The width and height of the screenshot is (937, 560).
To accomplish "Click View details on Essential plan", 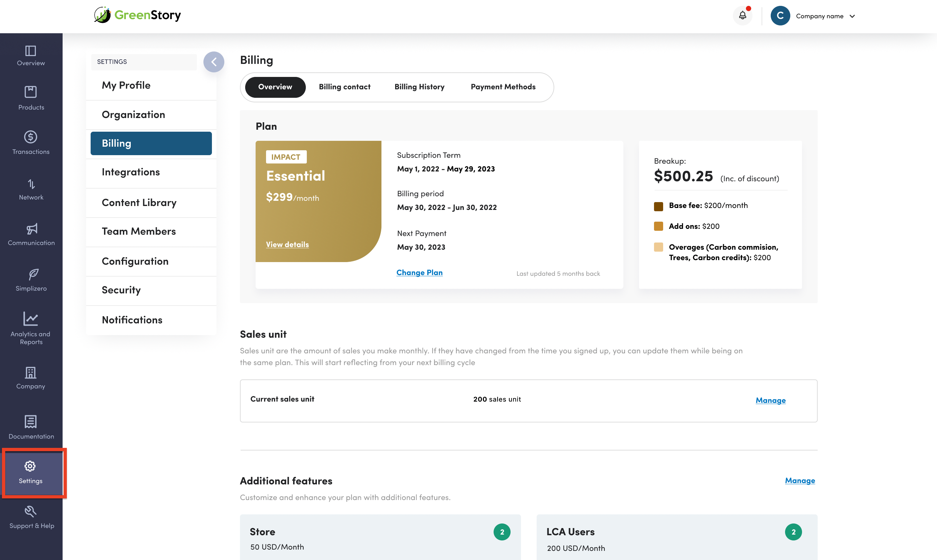I will 287,244.
